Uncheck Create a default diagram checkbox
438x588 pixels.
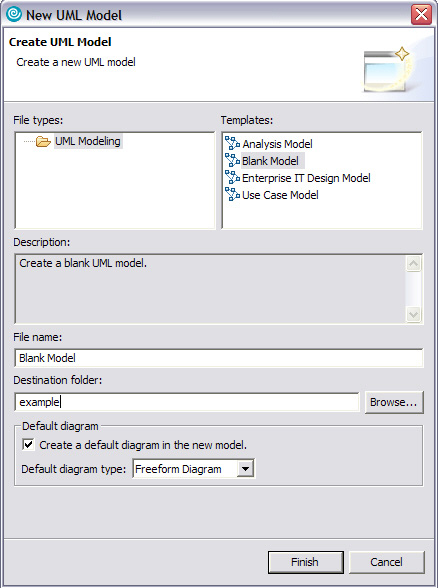pos(28,445)
